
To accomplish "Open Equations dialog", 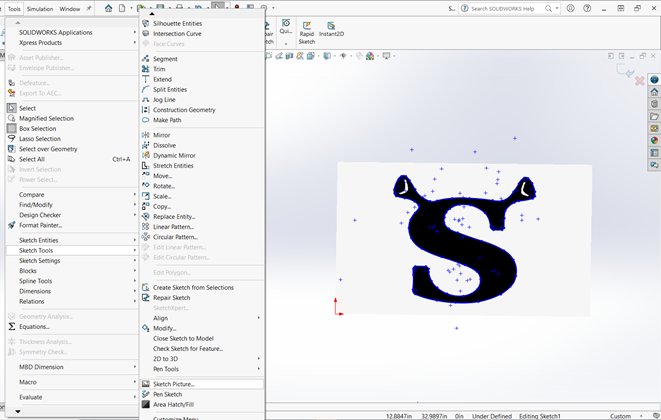I will [x=72, y=326].
